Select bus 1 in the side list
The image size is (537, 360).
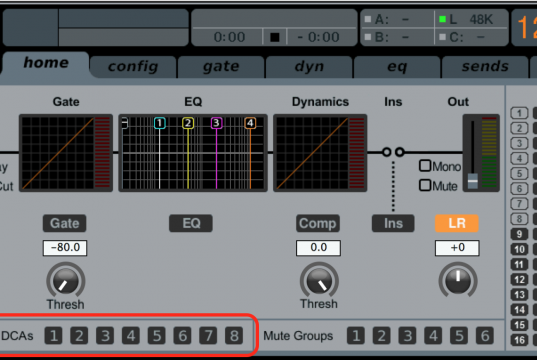click(520, 113)
